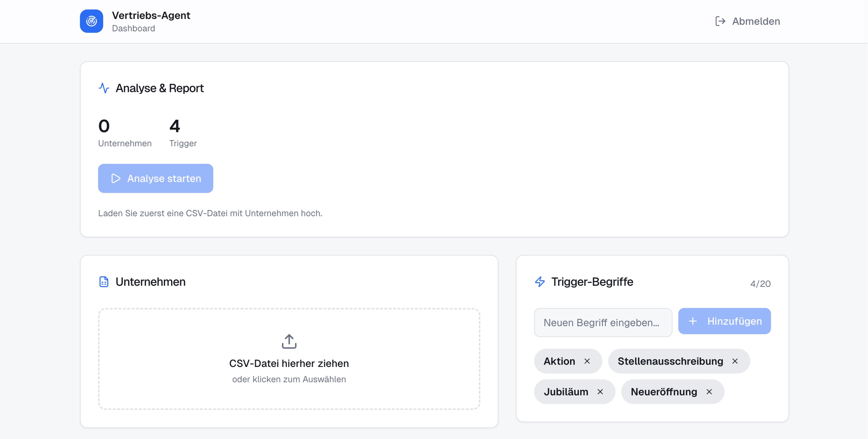Click the Trigger count number 4

(175, 126)
